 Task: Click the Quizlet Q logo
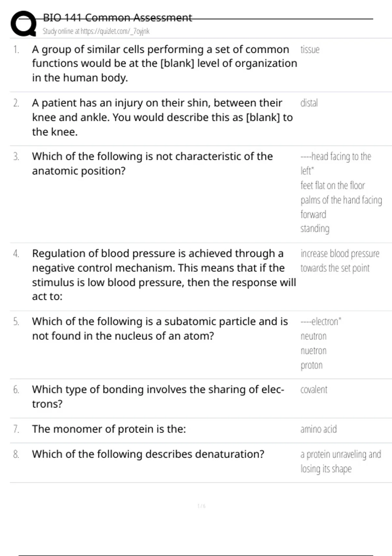24,24
